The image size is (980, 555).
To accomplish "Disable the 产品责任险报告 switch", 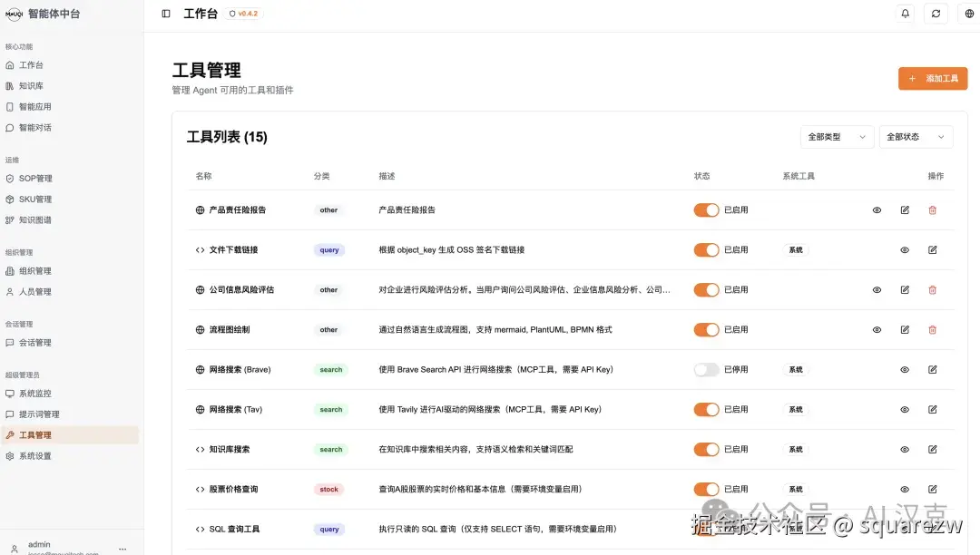I will tap(706, 210).
